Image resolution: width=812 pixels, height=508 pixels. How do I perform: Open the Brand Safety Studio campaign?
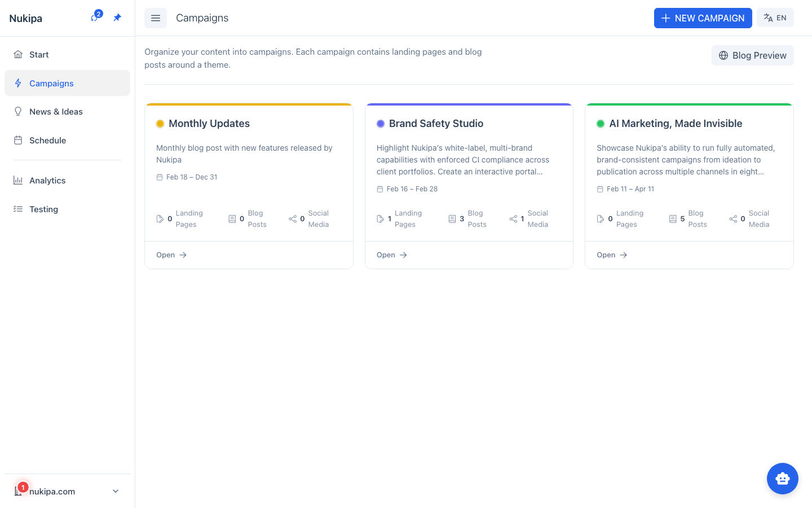click(x=392, y=255)
